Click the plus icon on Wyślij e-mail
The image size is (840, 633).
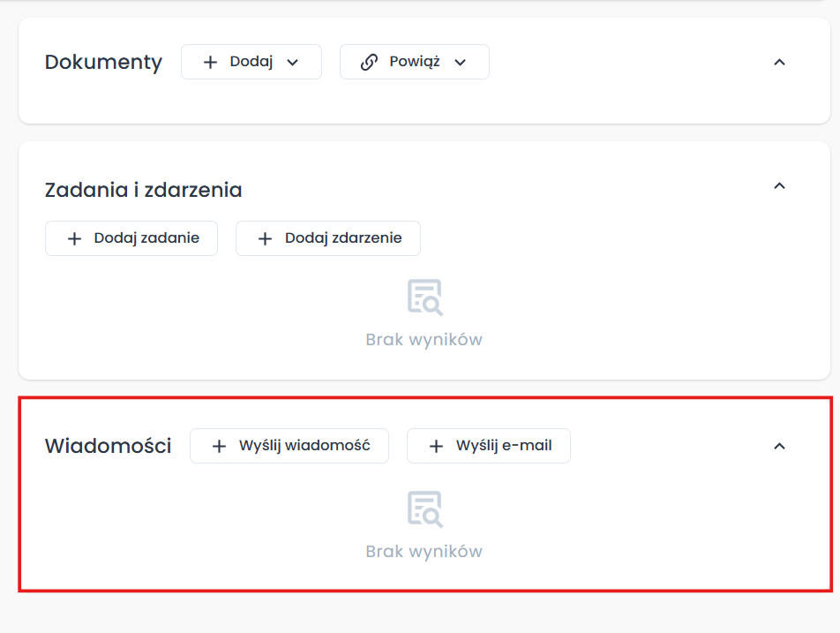click(x=435, y=446)
